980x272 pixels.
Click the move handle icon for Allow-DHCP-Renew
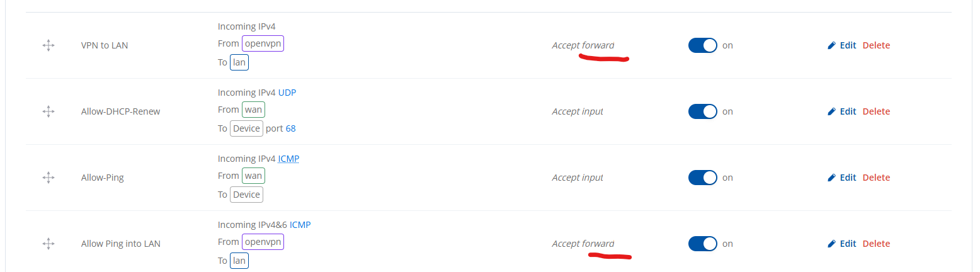(48, 111)
